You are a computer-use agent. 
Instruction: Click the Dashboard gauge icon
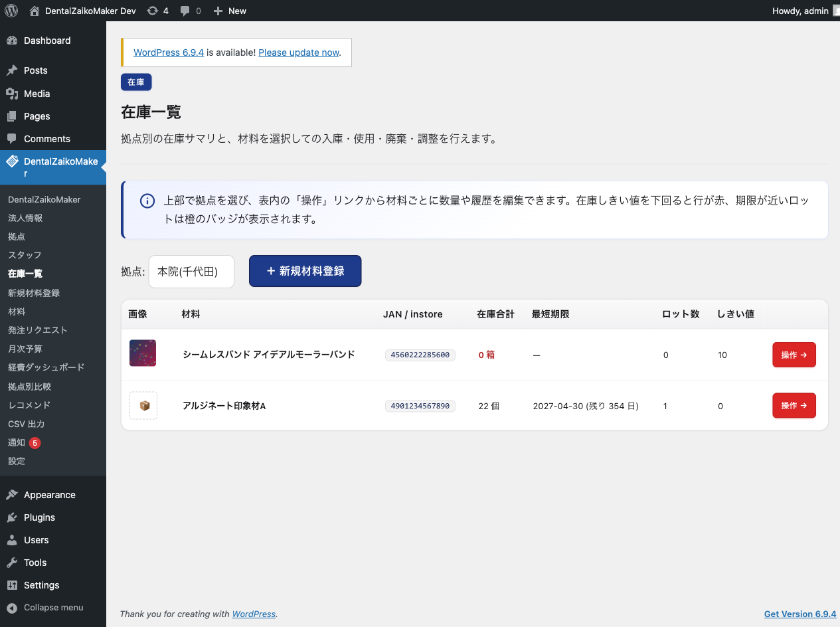tap(12, 41)
